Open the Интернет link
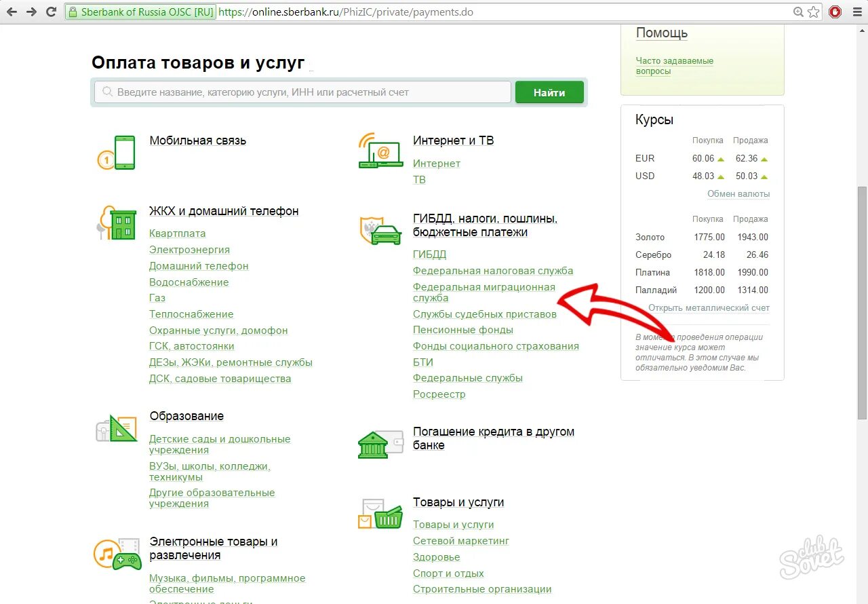Screen dimensions: 868x604 pyautogui.click(x=437, y=164)
